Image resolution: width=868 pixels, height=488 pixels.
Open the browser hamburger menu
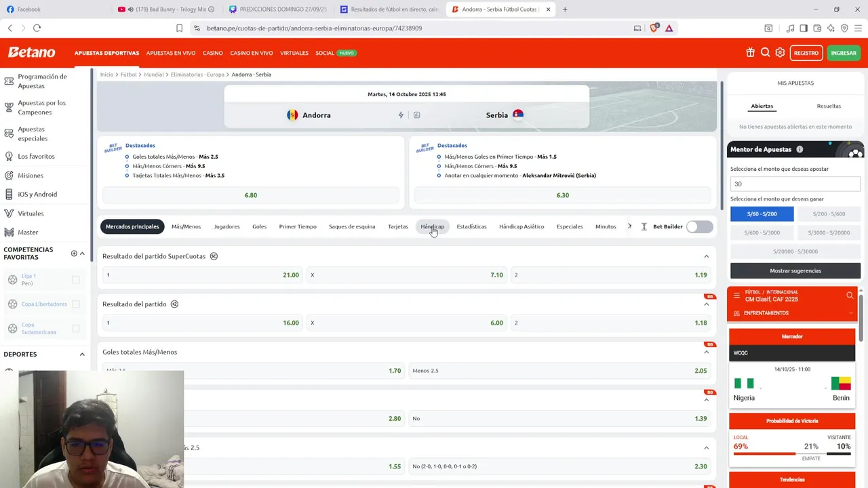858,28
